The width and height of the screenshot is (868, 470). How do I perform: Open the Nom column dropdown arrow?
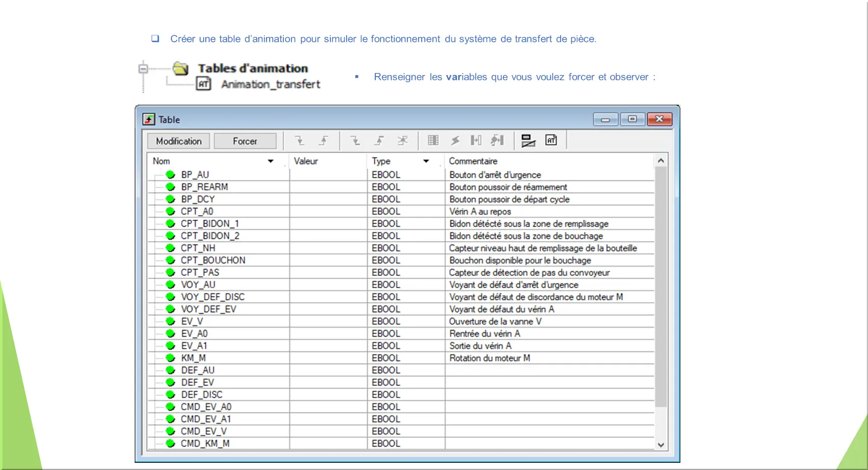tap(271, 161)
